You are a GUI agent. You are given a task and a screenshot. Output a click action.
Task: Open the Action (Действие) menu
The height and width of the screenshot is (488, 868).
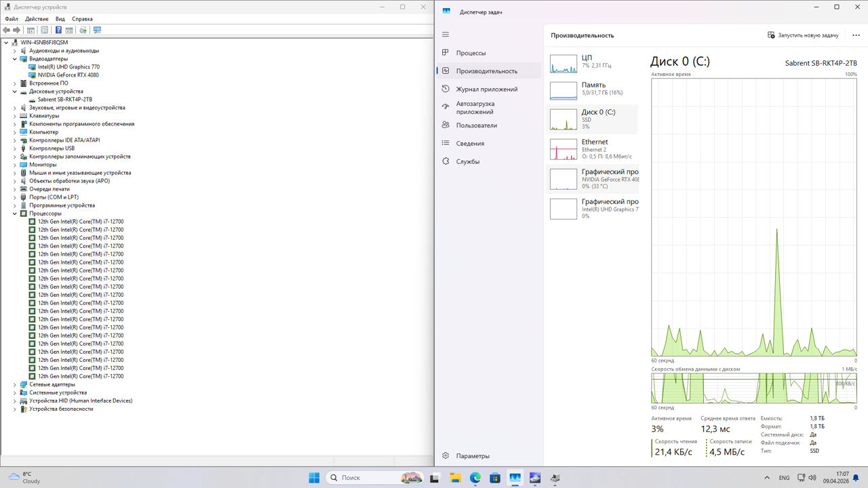coord(37,19)
